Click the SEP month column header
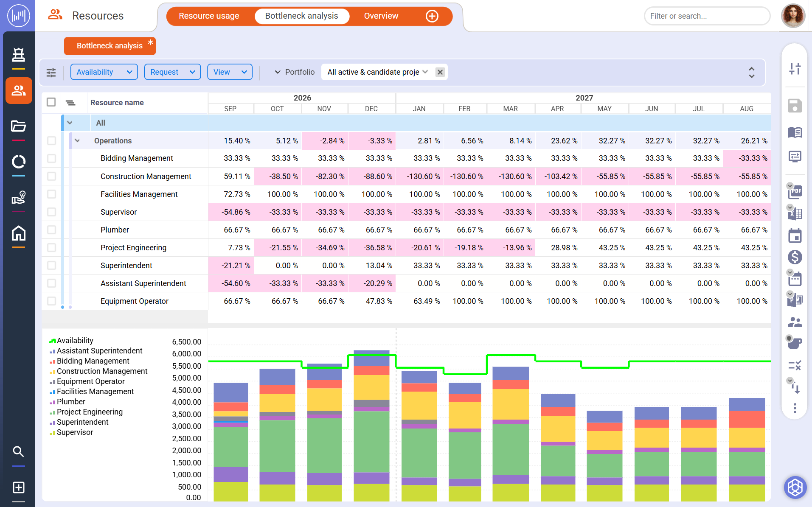 tap(230, 109)
